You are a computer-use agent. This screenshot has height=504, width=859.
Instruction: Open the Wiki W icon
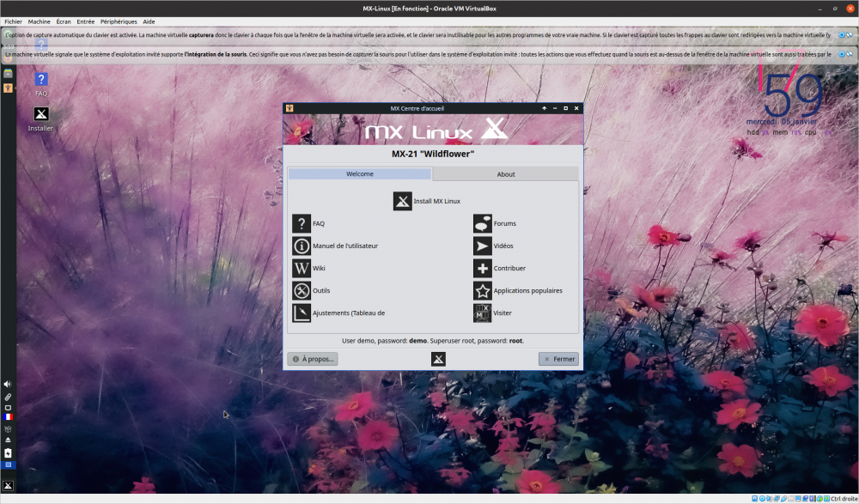[x=302, y=269]
